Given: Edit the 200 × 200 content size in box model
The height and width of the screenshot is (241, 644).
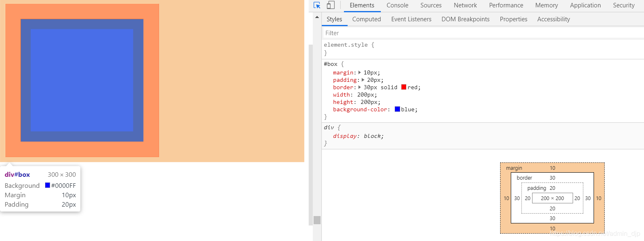Looking at the screenshot, I should coord(552,198).
